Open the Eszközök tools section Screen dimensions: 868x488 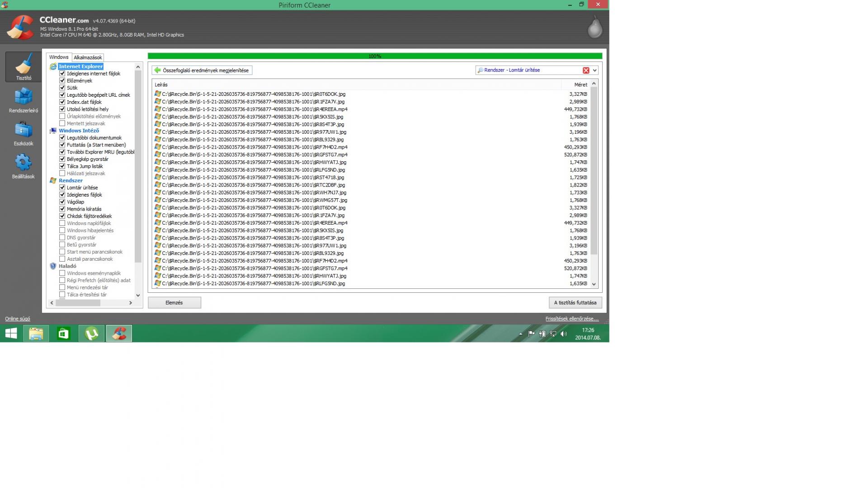tap(23, 133)
